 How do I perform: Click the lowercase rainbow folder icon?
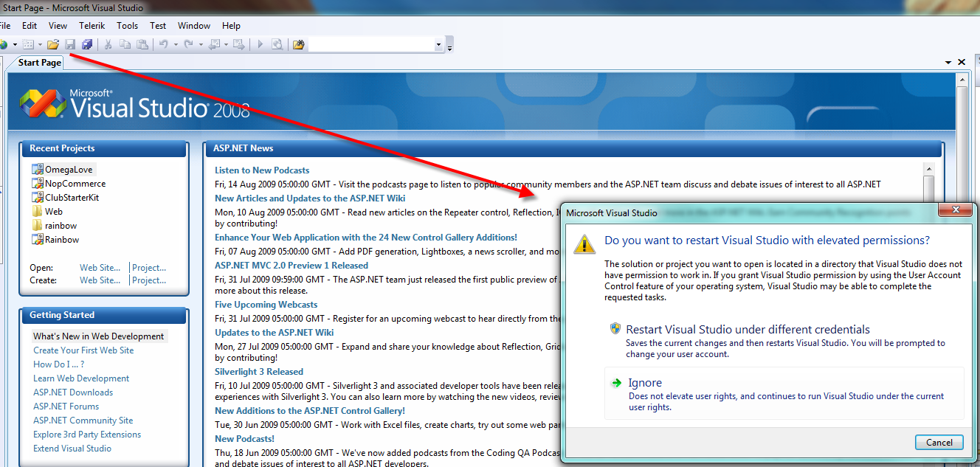[38, 226]
